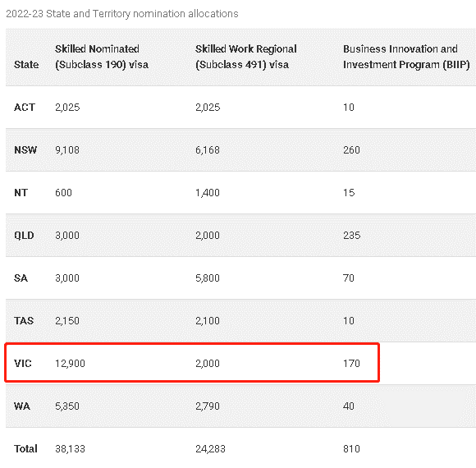Click the WA row label
This screenshot has height=468, width=476.
tap(22, 406)
